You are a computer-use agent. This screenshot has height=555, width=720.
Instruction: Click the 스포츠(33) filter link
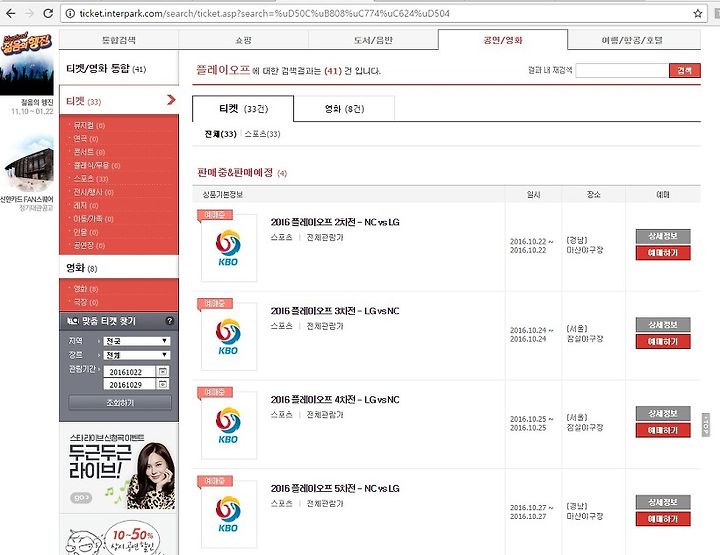tap(262, 134)
